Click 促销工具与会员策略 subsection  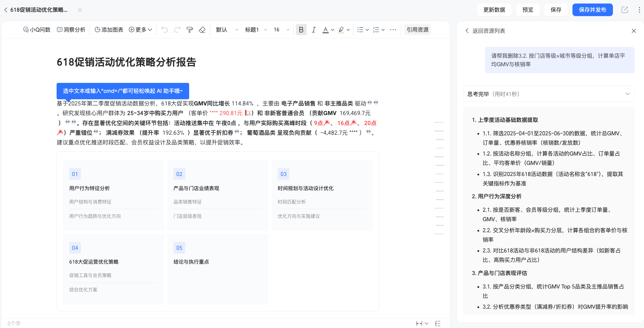tap(90, 275)
